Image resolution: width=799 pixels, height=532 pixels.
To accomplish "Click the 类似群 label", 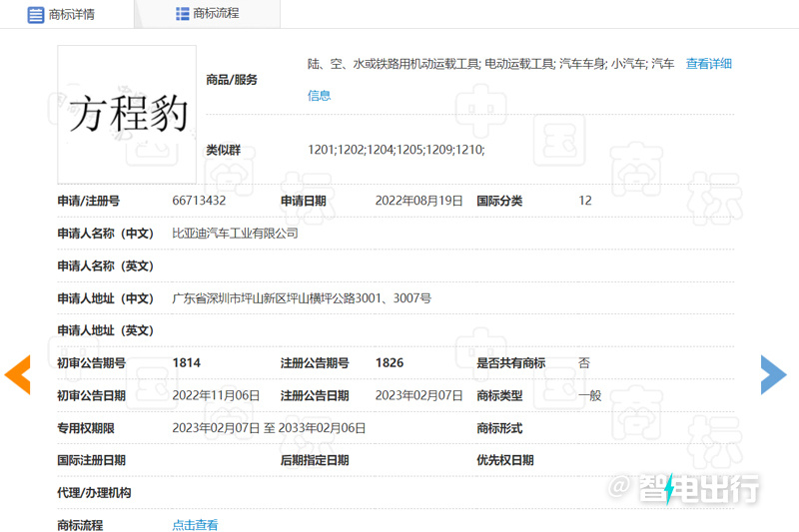I will point(223,150).
